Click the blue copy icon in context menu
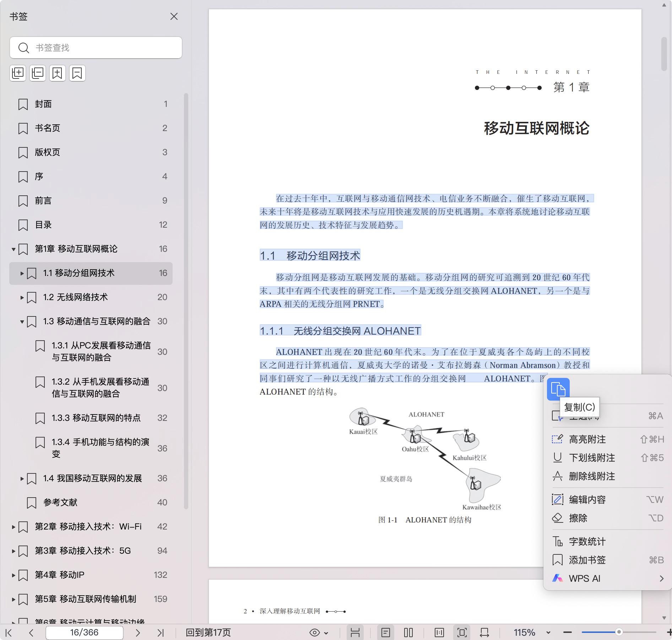 pyautogui.click(x=558, y=389)
